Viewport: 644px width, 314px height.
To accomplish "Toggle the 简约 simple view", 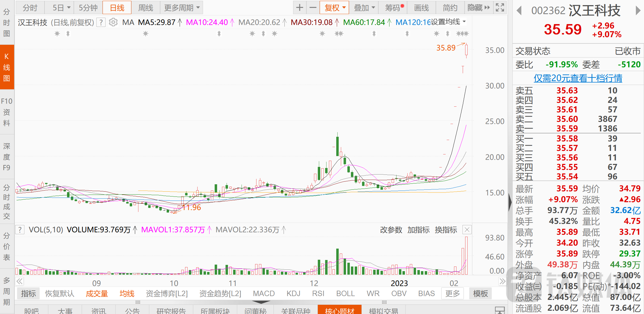I will tap(450, 8).
